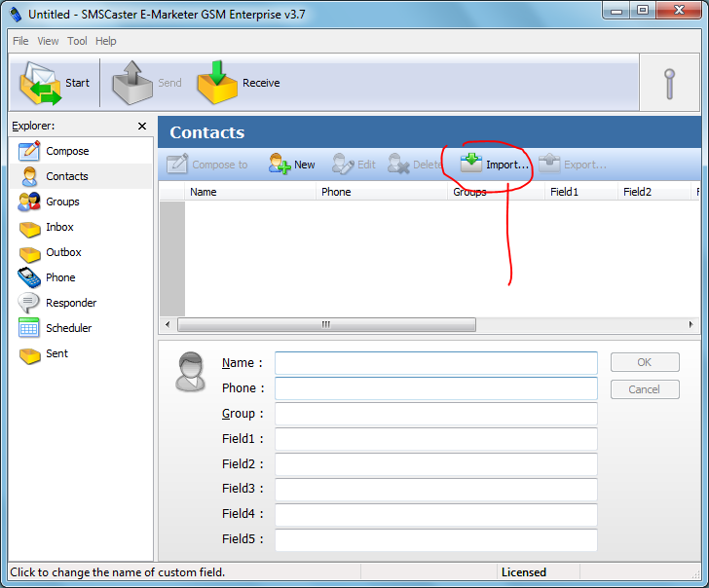Click the Receive inbox icon
Screen dimensions: 709x588
(217, 83)
